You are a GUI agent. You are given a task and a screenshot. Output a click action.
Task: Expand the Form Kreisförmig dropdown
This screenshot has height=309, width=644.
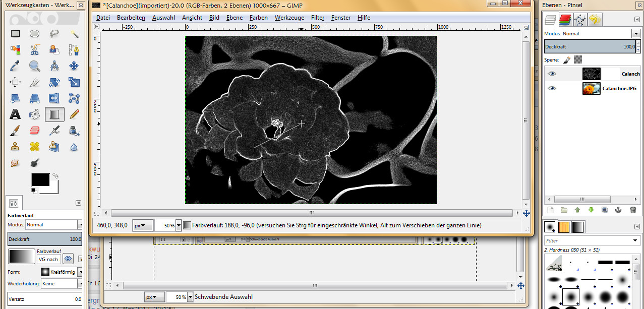(80, 272)
